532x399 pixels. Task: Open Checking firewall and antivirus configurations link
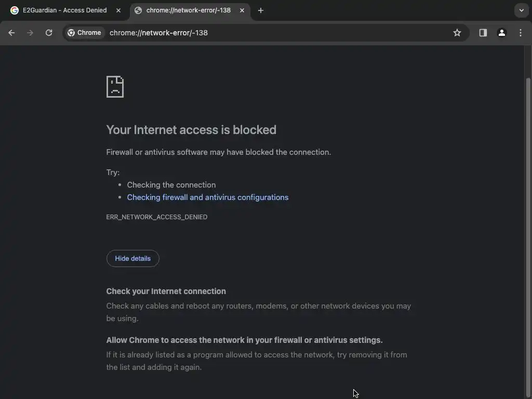(207, 197)
